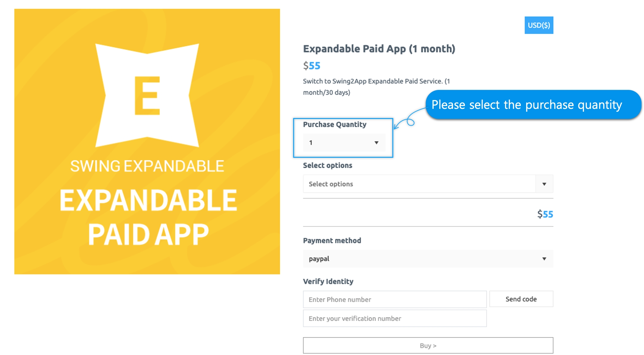Click the white E logo badge
This screenshot has width=644, height=355.
(147, 95)
